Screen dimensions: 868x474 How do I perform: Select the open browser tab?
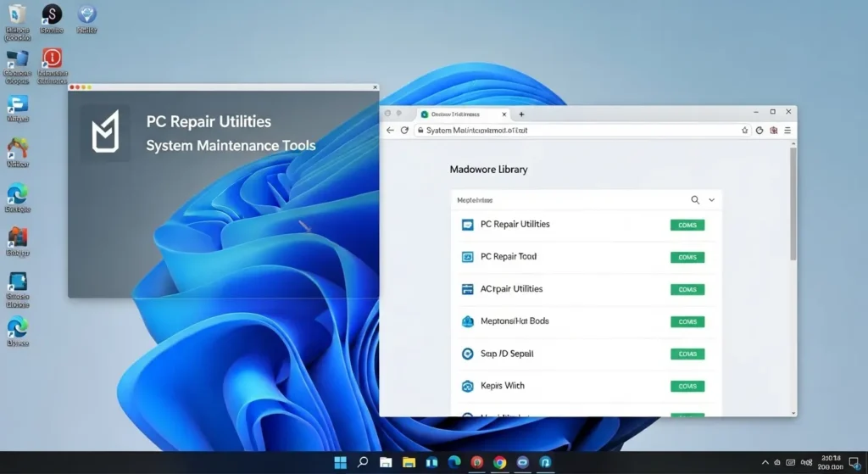pyautogui.click(x=463, y=114)
